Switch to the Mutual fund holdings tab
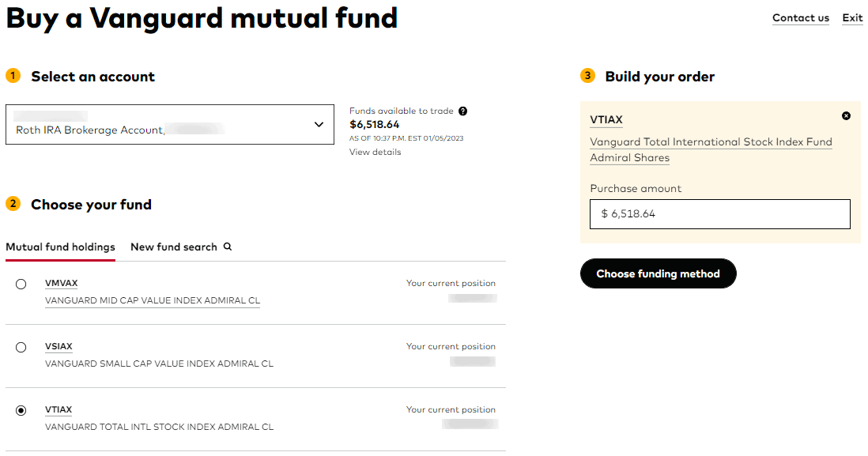This screenshot has height=456, width=868. click(x=60, y=247)
